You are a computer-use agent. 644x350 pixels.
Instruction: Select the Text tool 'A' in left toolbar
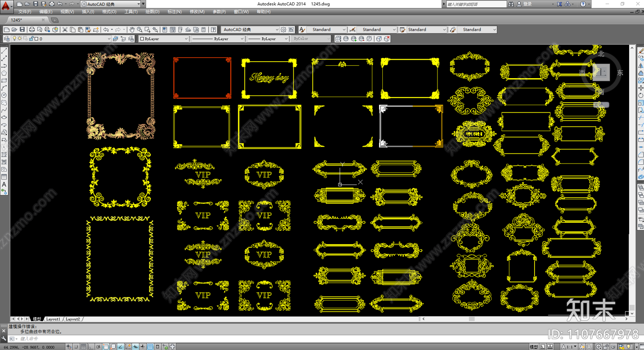4,184
